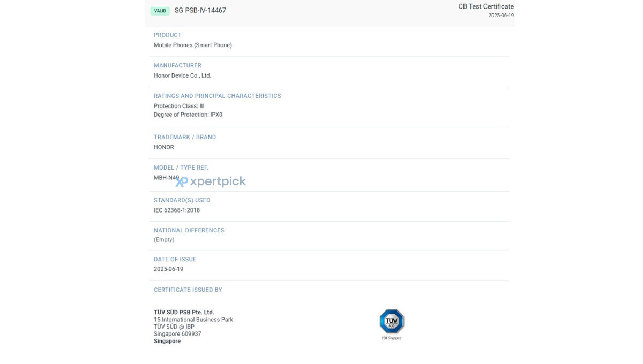Click the green VALID status badge

click(160, 11)
